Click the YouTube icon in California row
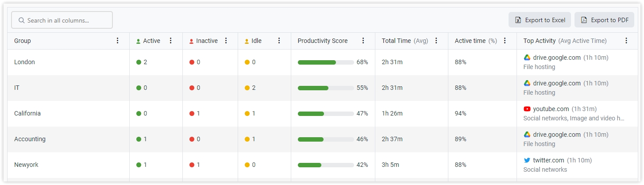This screenshot has height=185, width=644. click(x=527, y=109)
